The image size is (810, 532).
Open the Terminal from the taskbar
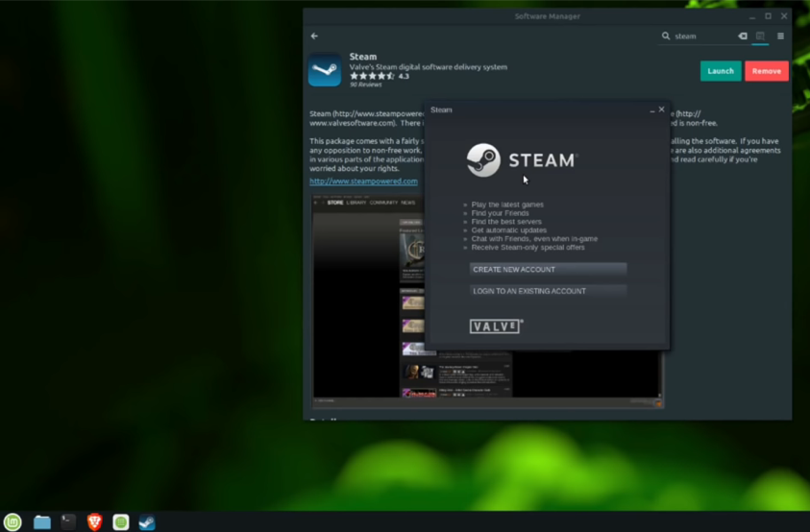pyautogui.click(x=68, y=522)
